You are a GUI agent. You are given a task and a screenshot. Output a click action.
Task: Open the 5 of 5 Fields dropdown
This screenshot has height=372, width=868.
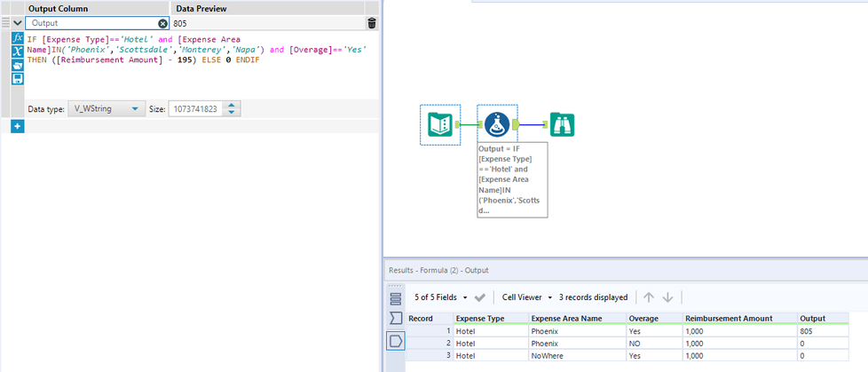coord(440,297)
